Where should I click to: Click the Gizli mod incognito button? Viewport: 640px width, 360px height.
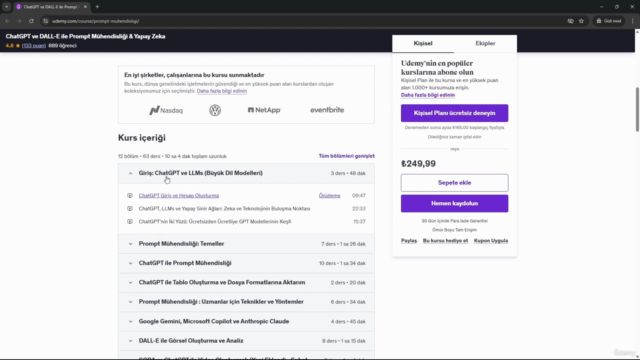(609, 21)
